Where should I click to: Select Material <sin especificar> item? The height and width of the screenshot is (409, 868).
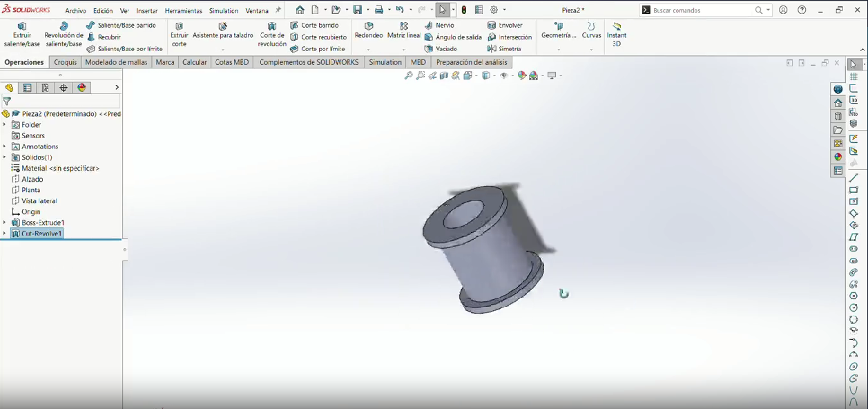[55, 168]
